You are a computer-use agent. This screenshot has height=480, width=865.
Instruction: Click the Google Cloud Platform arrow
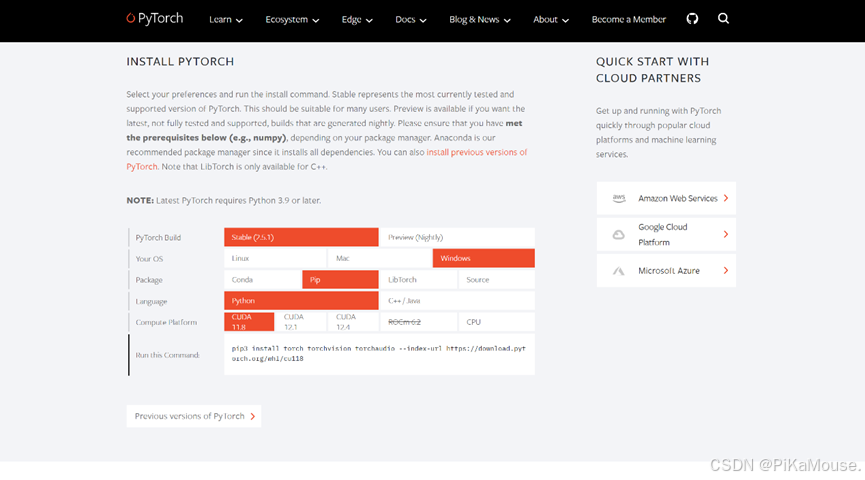click(x=726, y=234)
